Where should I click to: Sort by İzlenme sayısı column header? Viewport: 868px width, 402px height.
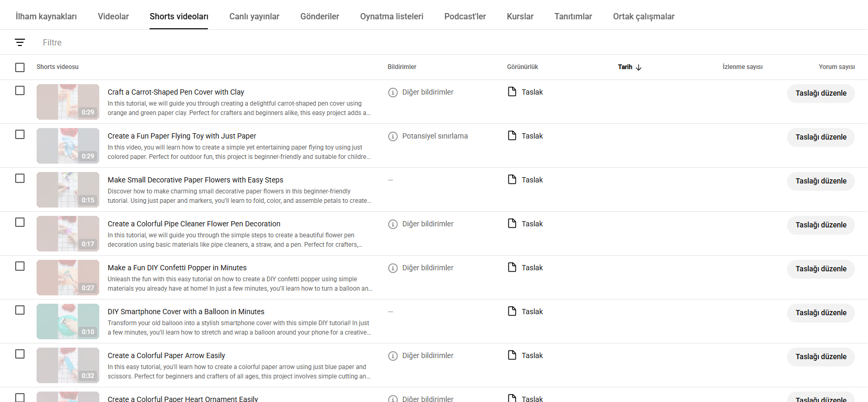pyautogui.click(x=743, y=67)
